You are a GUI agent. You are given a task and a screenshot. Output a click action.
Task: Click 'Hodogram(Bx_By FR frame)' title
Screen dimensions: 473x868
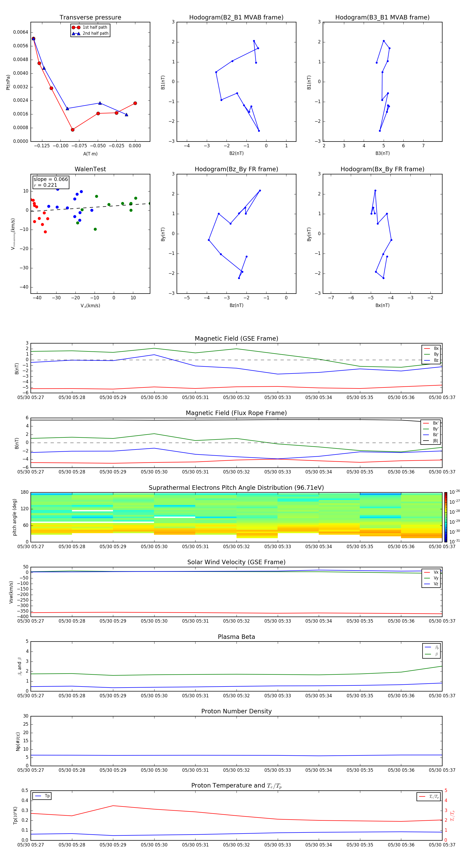[382, 169]
